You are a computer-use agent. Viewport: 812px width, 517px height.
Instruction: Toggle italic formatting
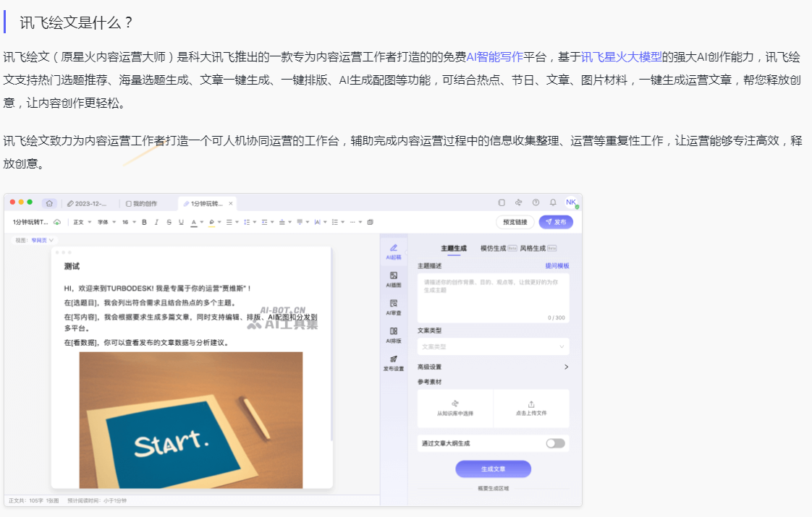156,222
